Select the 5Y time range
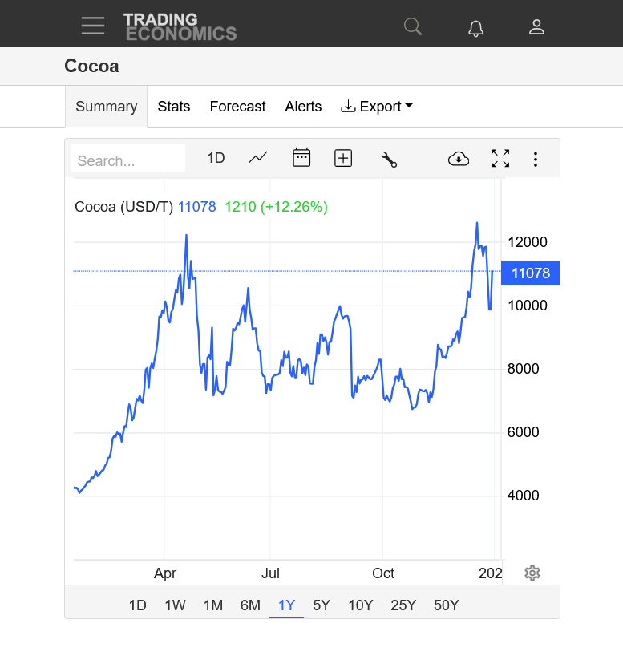This screenshot has width=623, height=672. point(322,605)
